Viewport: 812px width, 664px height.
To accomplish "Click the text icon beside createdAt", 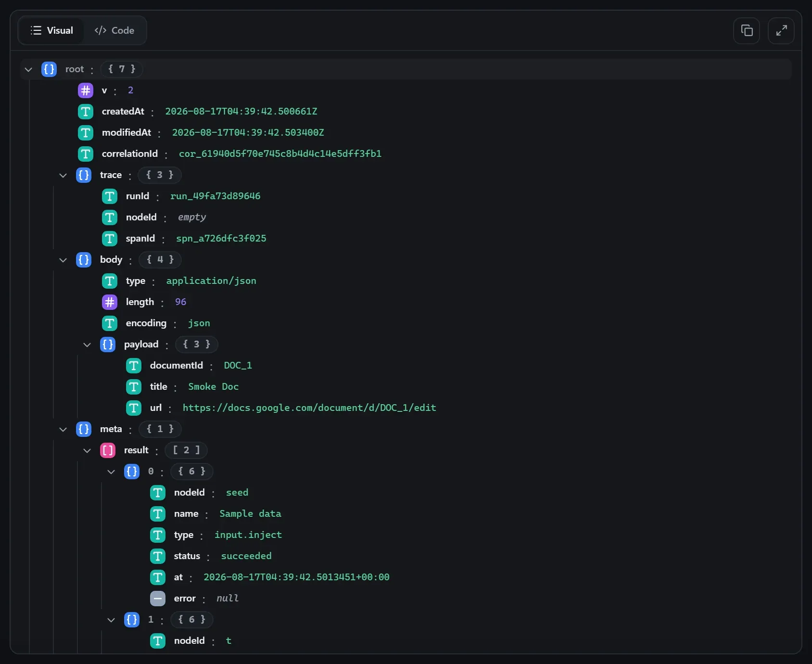I will pyautogui.click(x=86, y=112).
